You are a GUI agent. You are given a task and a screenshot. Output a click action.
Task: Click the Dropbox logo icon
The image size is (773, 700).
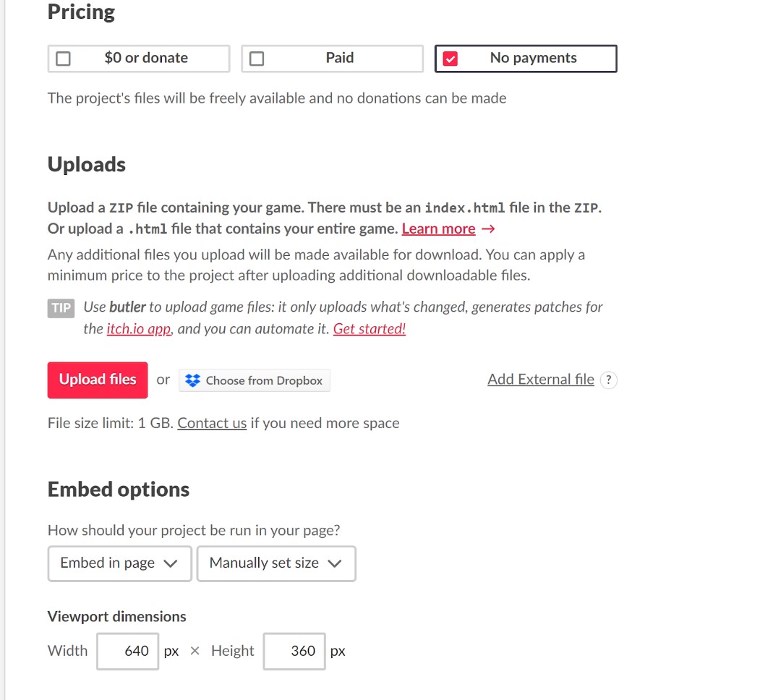coord(193,380)
